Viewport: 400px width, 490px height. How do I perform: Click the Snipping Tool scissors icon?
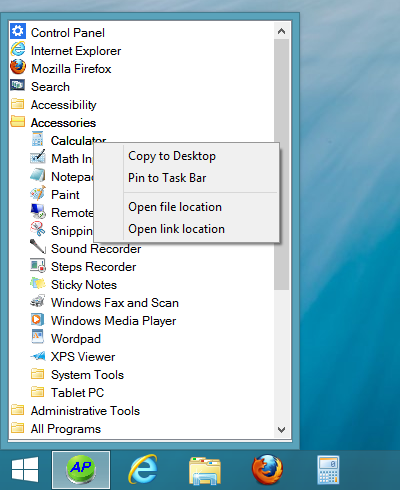(38, 229)
